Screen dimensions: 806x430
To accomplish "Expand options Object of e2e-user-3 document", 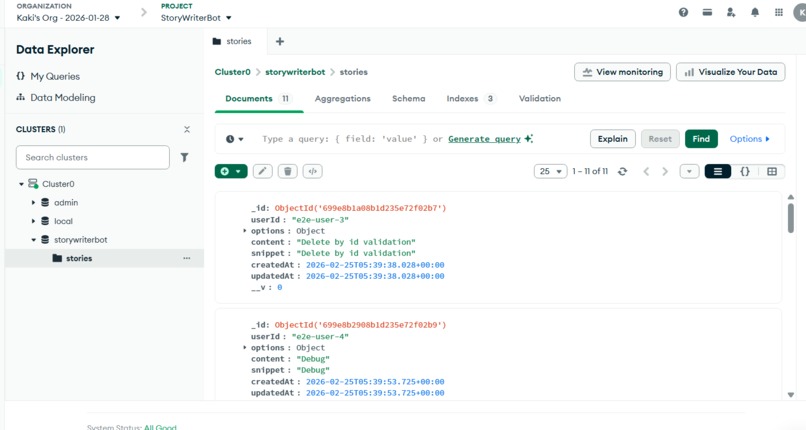I will point(245,231).
